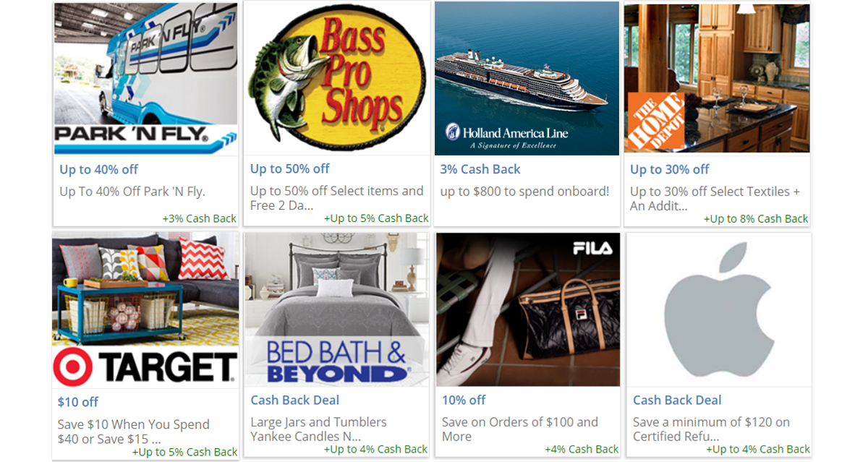Open the 'Up to 40% off' link
The image size is (868, 462).
(x=98, y=169)
